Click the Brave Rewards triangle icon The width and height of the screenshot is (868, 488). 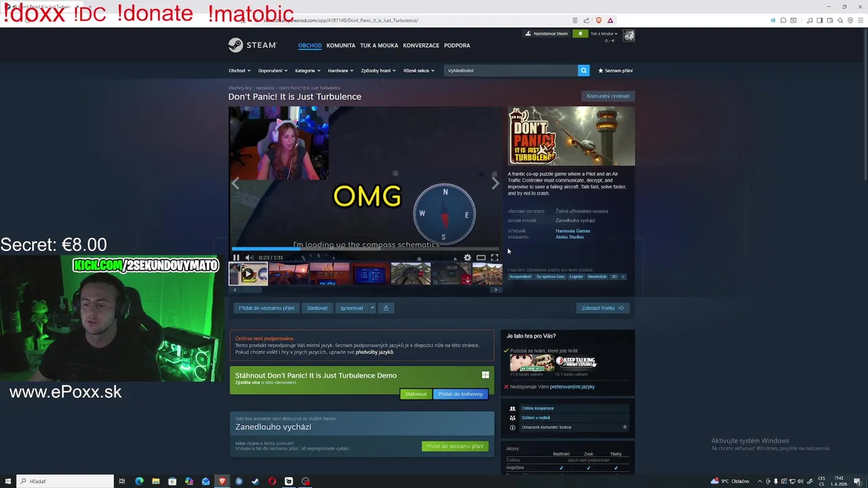[610, 20]
